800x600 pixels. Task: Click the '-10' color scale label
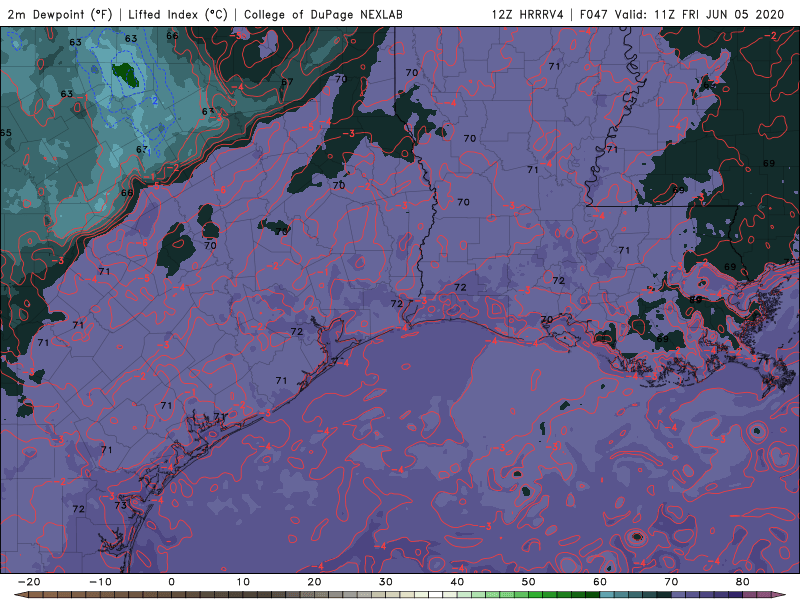click(100, 582)
